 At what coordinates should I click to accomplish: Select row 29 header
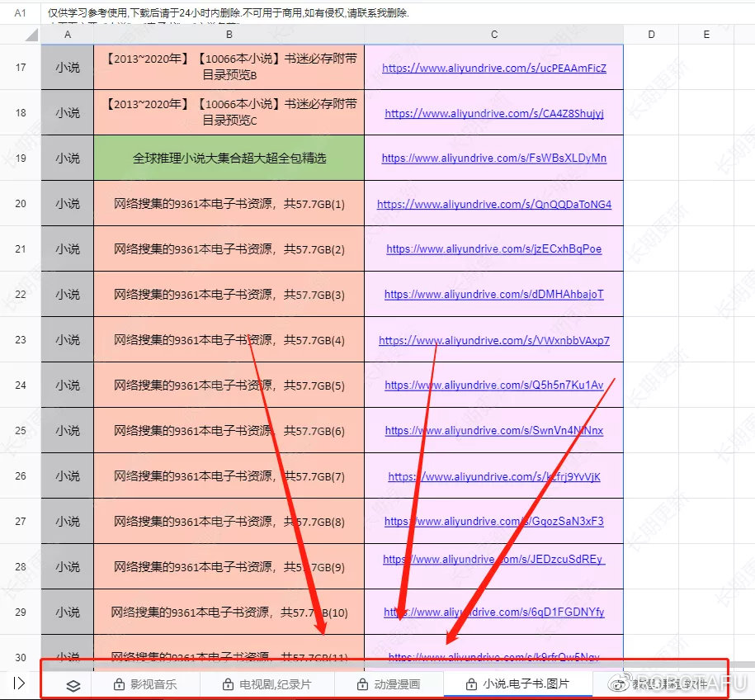click(21, 612)
